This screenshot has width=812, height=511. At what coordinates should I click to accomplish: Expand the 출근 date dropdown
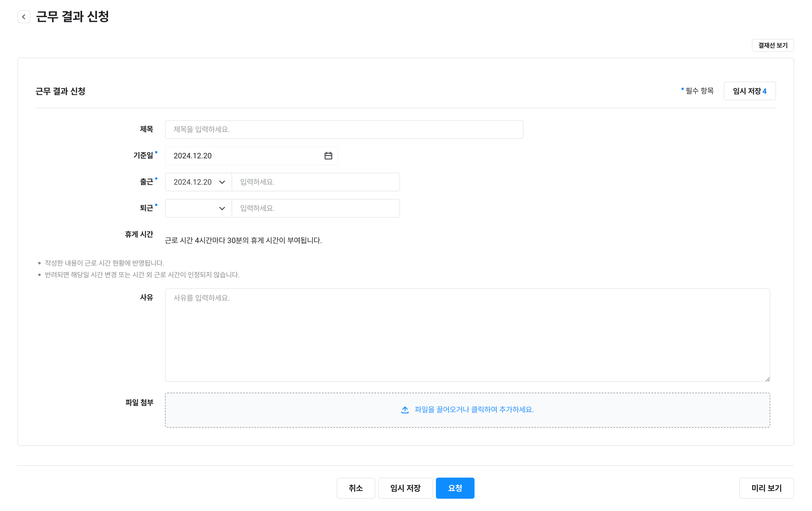222,182
